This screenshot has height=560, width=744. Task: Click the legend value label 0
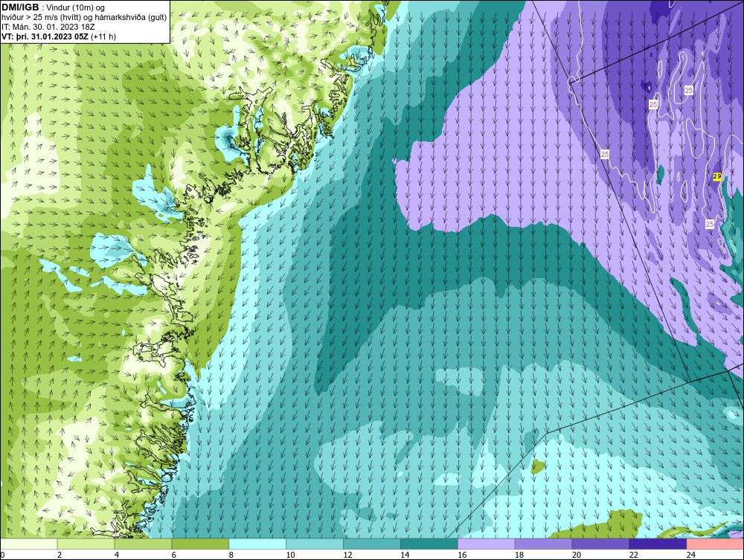coord(2,555)
